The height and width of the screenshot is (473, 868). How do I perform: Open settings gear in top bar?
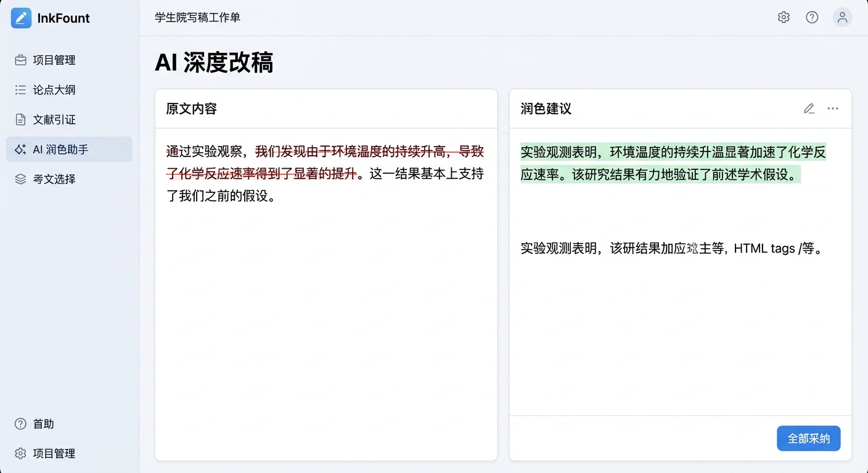tap(784, 17)
